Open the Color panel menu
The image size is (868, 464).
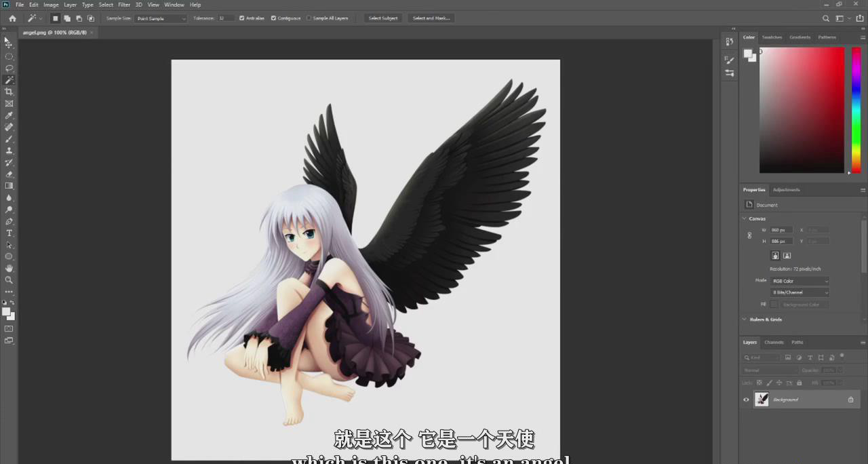pos(863,37)
